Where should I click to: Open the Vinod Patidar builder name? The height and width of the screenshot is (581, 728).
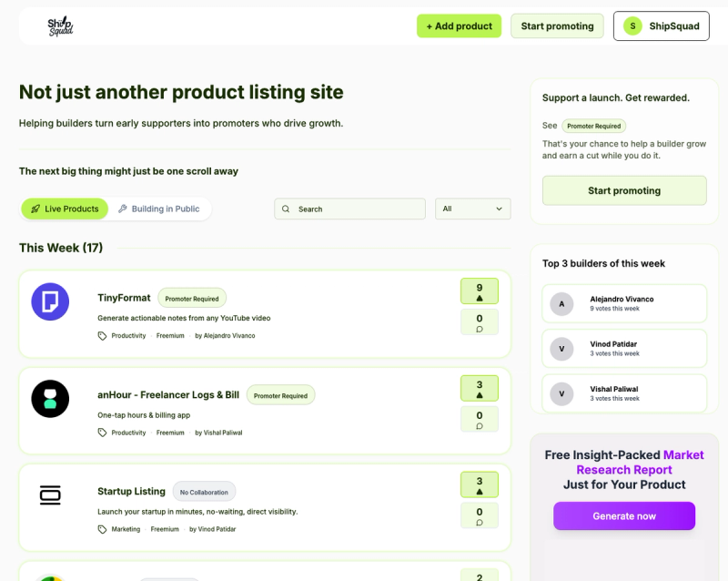(x=613, y=344)
